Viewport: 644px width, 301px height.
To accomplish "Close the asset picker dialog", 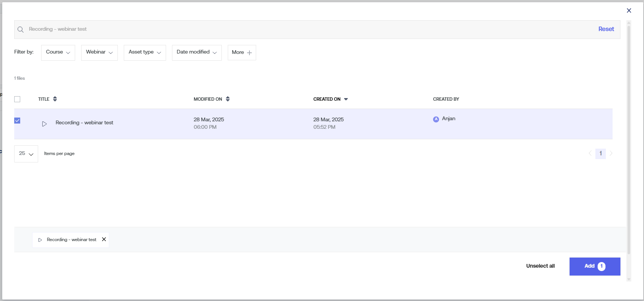I will pyautogui.click(x=629, y=10).
